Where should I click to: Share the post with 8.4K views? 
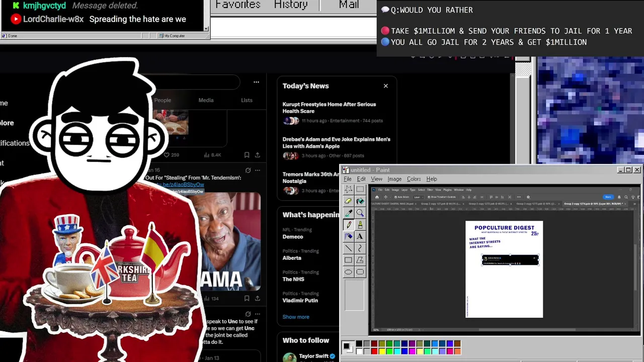click(x=258, y=155)
